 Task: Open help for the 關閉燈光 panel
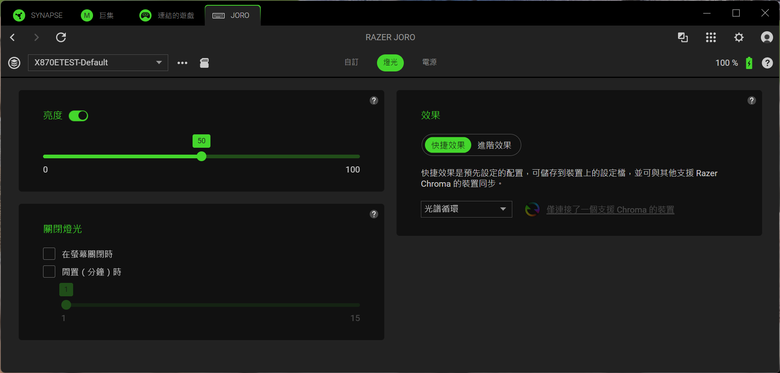pos(374,214)
